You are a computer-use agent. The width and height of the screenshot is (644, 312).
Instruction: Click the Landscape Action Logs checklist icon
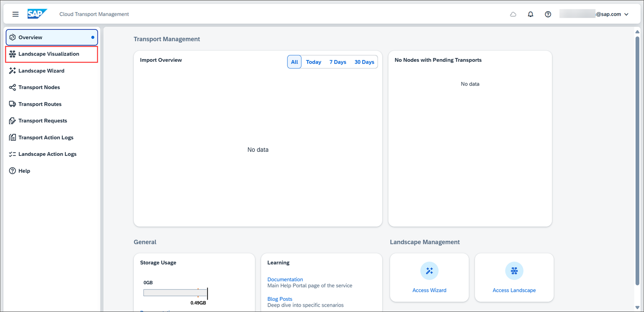(x=13, y=154)
